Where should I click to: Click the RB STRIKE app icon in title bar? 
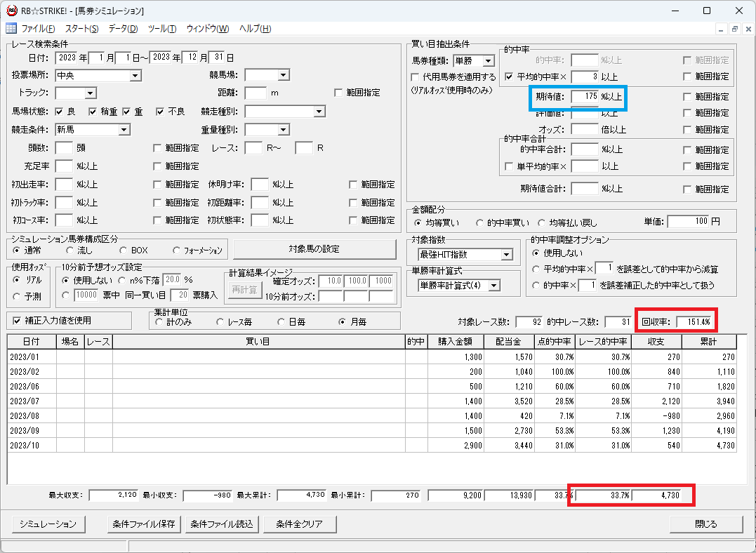point(11,10)
